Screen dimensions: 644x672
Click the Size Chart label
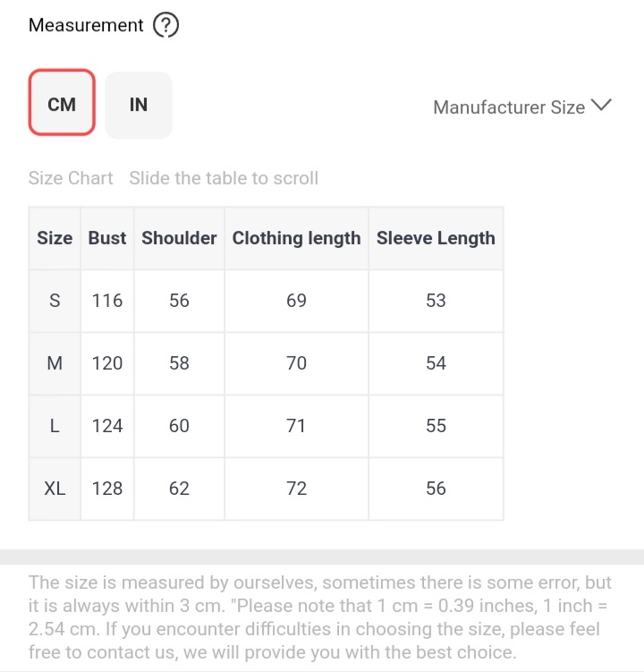(71, 178)
